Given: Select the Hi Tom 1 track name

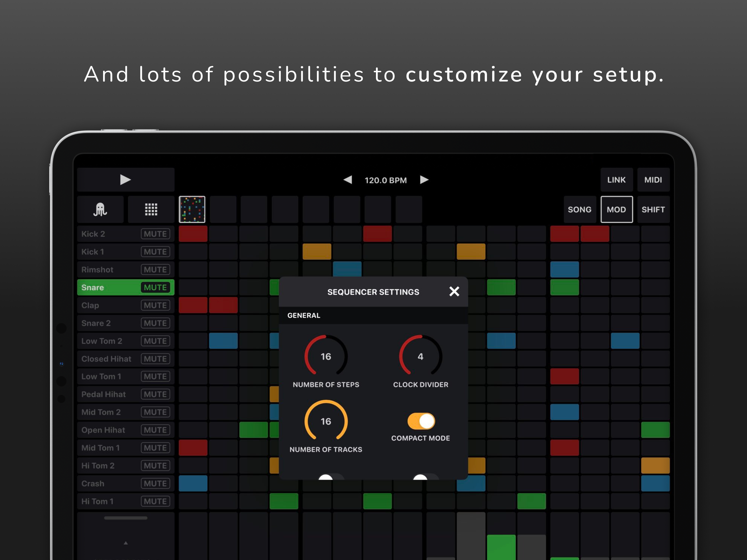Looking at the screenshot, I should click(97, 501).
